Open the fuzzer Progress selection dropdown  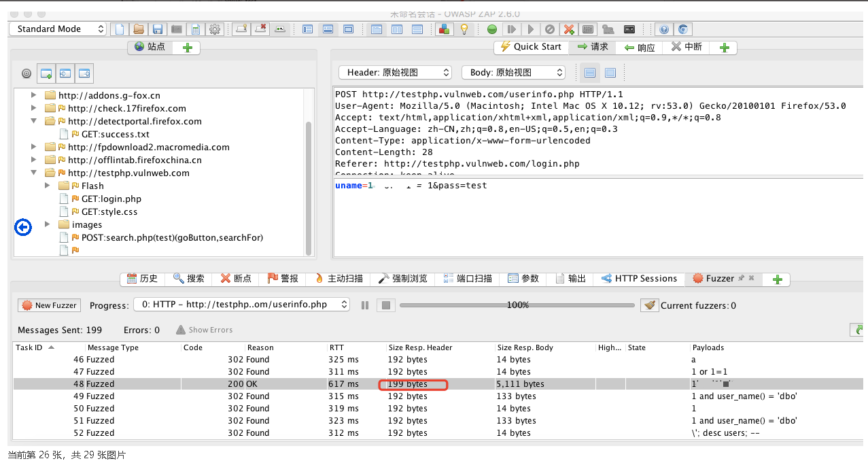click(241, 305)
